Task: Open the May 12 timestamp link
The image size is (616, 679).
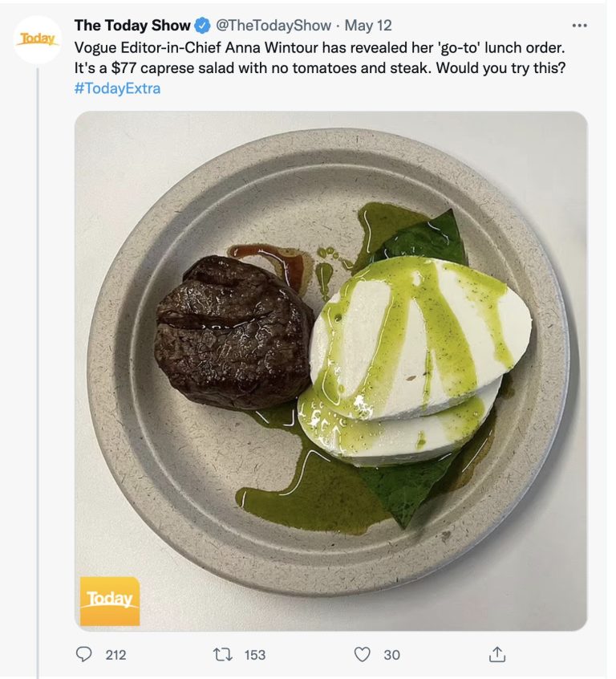Action: pyautogui.click(x=368, y=26)
